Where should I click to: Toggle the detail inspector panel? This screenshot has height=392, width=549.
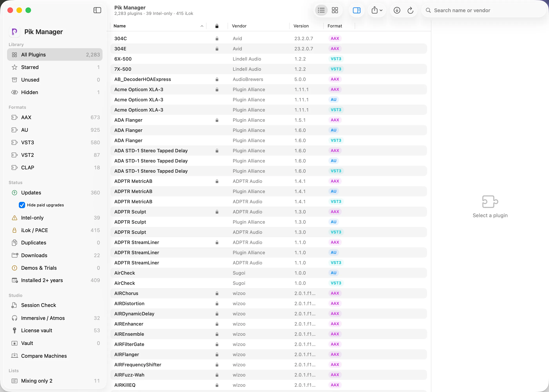[357, 10]
